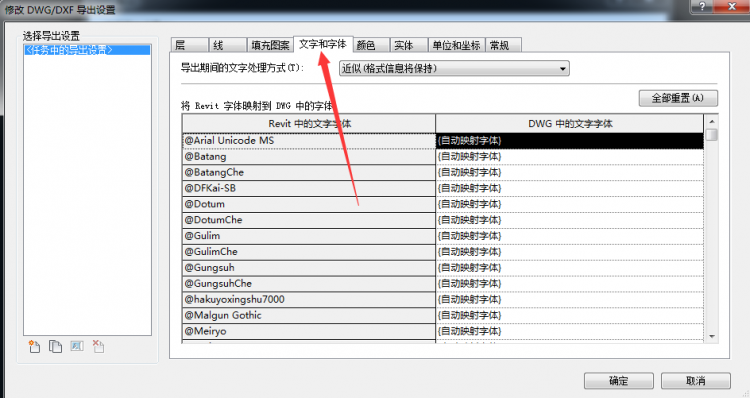Open the 填充图案 tab
750x398 pixels.
coord(270,45)
